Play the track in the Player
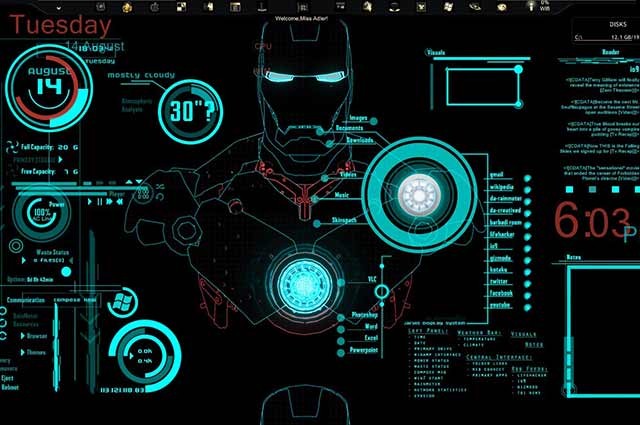 pyautogui.click(x=90, y=202)
